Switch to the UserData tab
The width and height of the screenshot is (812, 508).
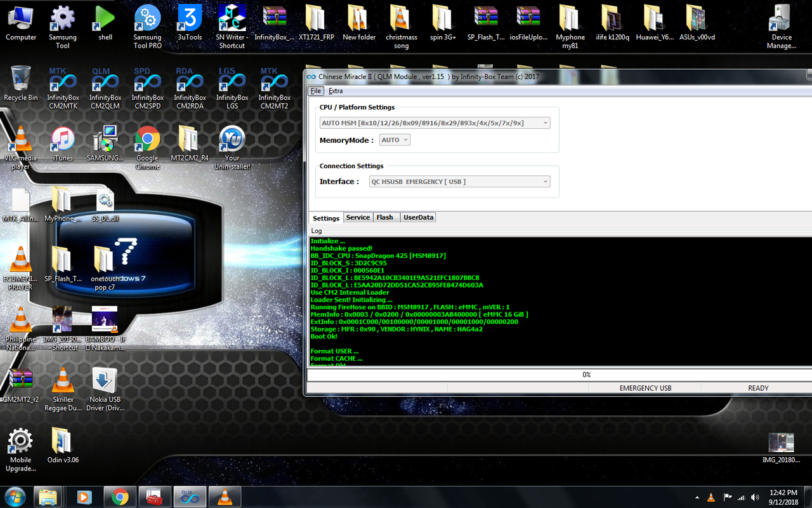click(419, 217)
